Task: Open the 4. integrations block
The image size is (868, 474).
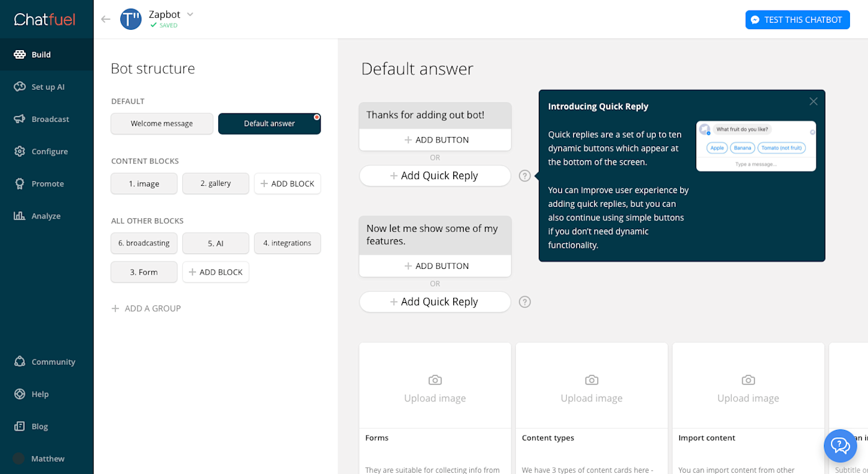Action: tap(288, 243)
